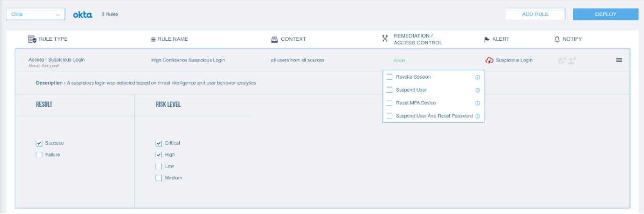Uncheck the Success result checkbox
644x214 pixels.
39,143
